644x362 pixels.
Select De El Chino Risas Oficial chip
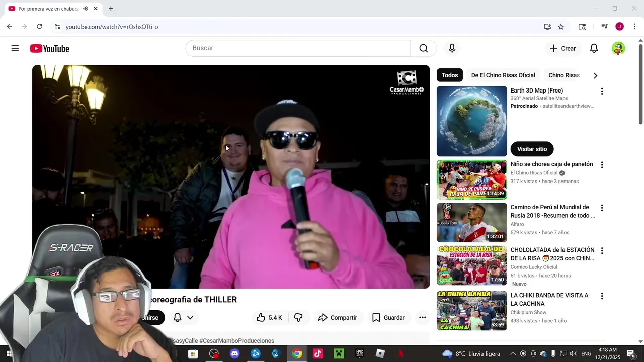click(x=503, y=75)
